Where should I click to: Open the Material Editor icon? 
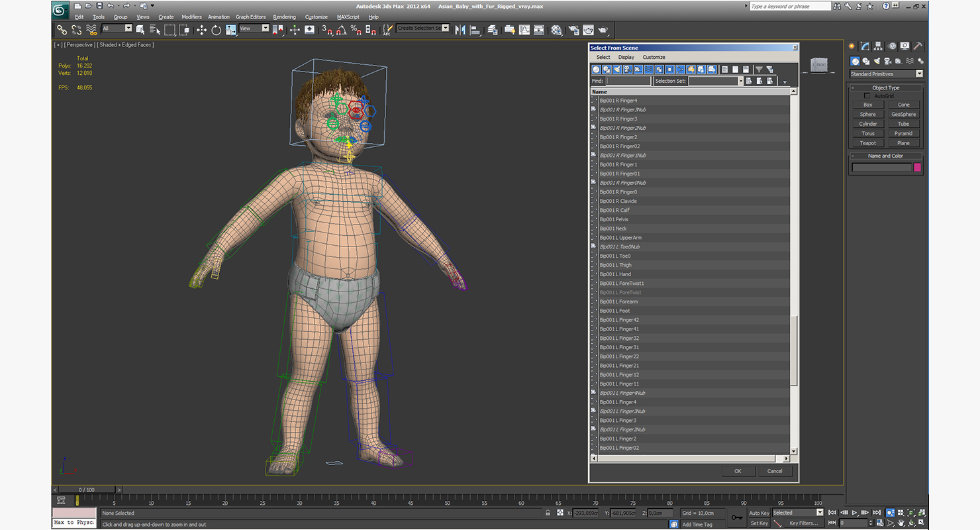click(556, 30)
